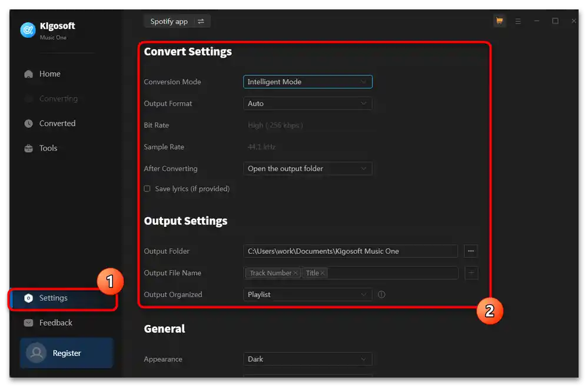Click the Tools toolbox icon
Image resolution: width=588 pixels, height=387 pixels.
pyautogui.click(x=28, y=148)
